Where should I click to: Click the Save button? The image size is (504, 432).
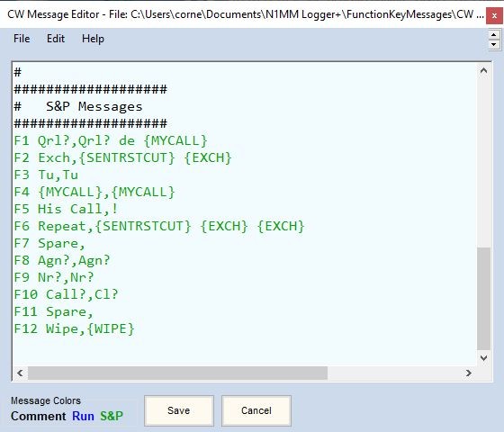point(179,410)
